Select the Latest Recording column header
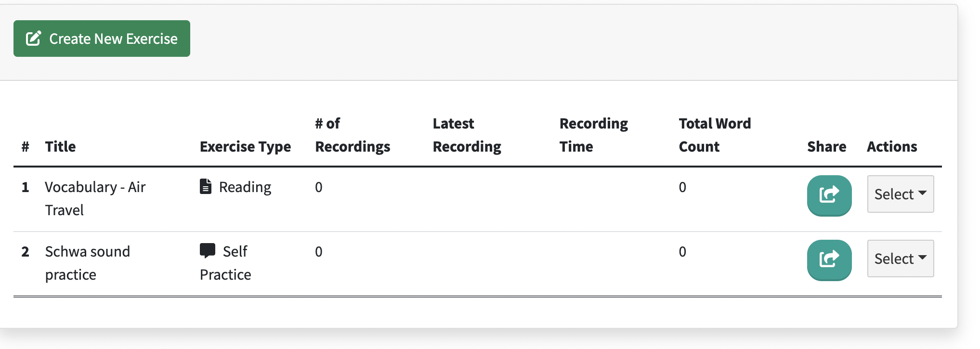 click(x=467, y=135)
